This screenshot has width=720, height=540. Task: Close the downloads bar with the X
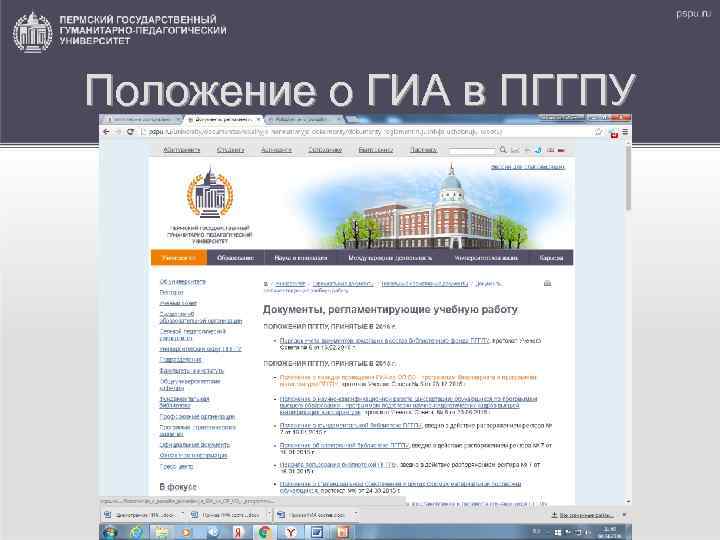[624, 515]
